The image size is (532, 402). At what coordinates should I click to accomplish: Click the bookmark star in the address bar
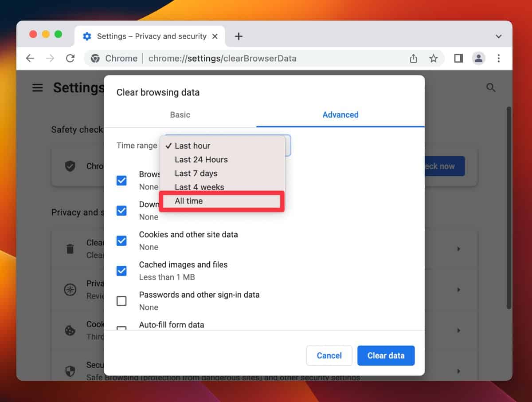click(434, 58)
